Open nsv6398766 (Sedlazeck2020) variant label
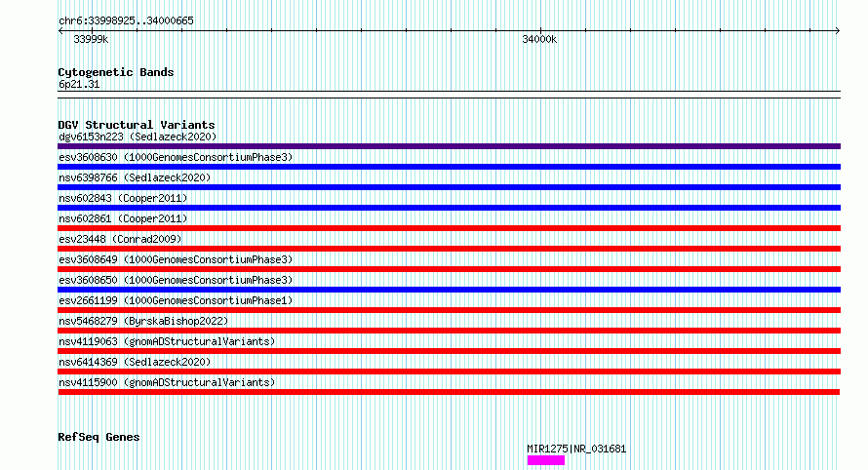868x470 pixels. click(135, 177)
